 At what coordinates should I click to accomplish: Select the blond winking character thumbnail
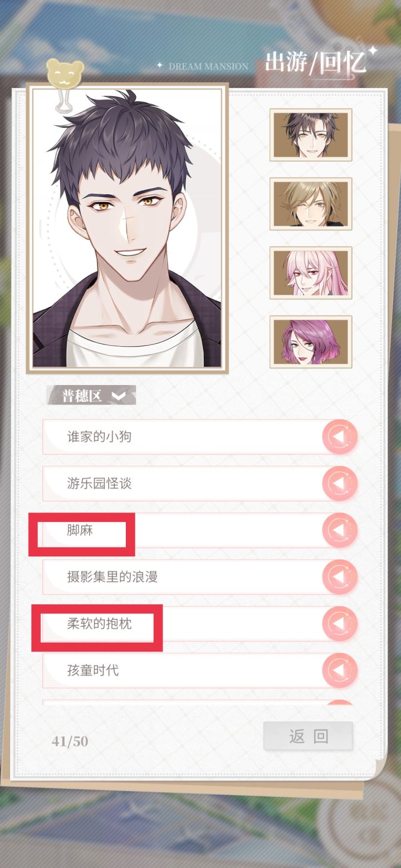[x=311, y=204]
